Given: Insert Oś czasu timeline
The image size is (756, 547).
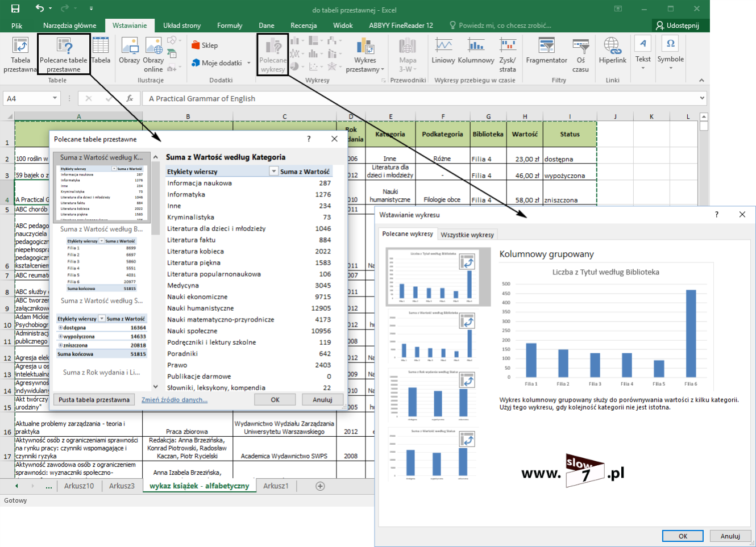Looking at the screenshot, I should (x=580, y=55).
